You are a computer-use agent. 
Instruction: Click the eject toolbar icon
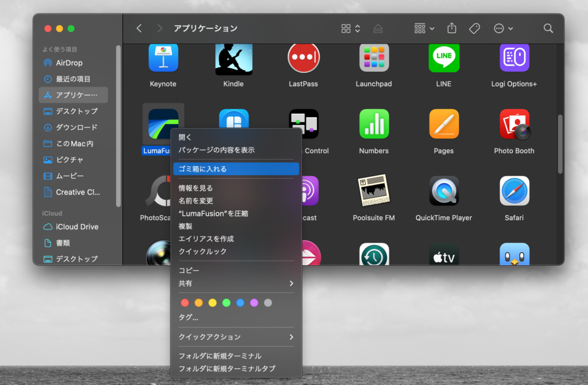378,29
